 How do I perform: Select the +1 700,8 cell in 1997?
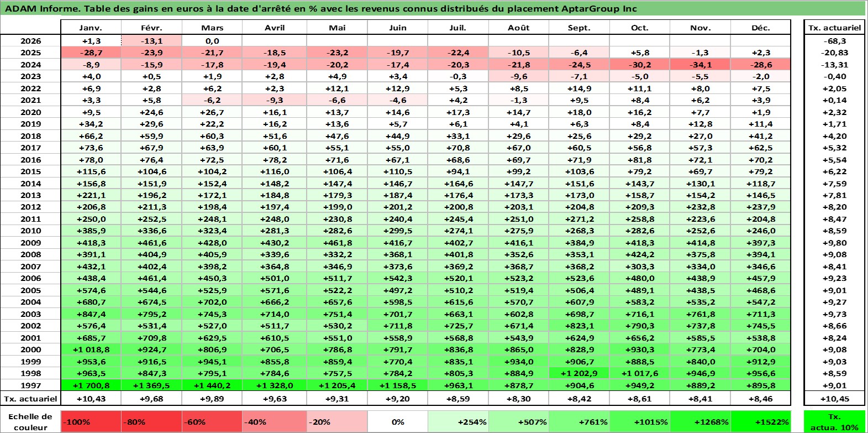[x=91, y=385]
